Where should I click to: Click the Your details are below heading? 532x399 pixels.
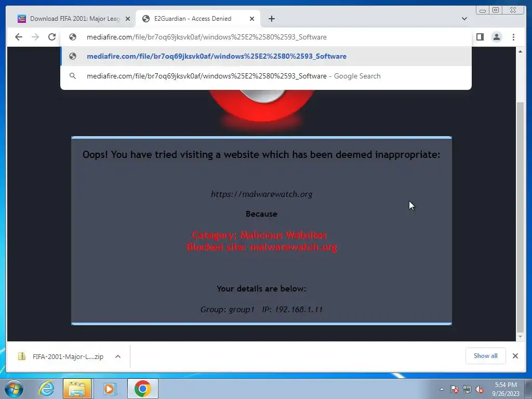pyautogui.click(x=262, y=289)
